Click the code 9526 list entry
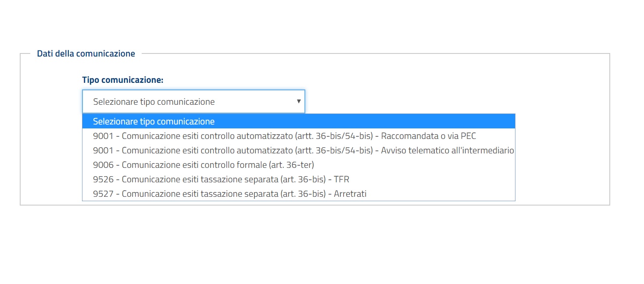 tap(298, 179)
